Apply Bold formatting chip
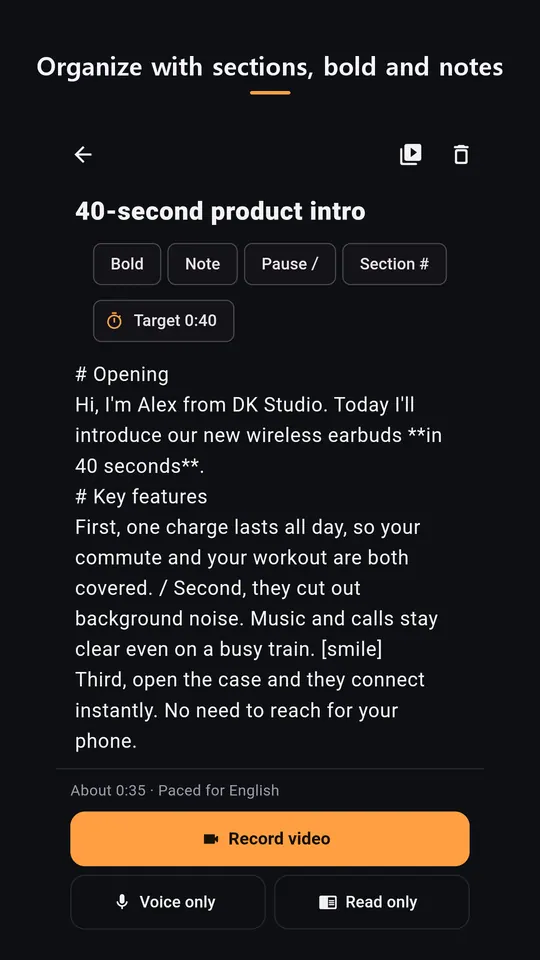The height and width of the screenshot is (960, 540). point(127,264)
